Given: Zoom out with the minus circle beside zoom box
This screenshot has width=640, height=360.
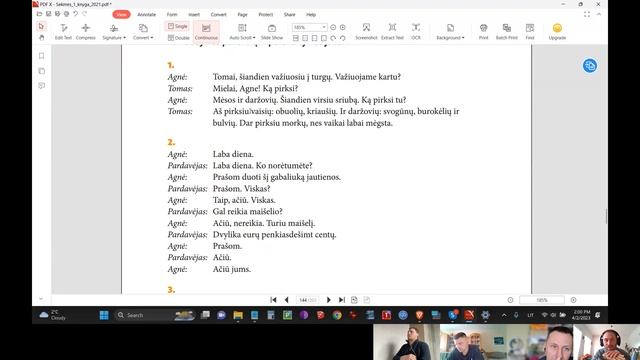Looking at the screenshot, I should point(333,27).
